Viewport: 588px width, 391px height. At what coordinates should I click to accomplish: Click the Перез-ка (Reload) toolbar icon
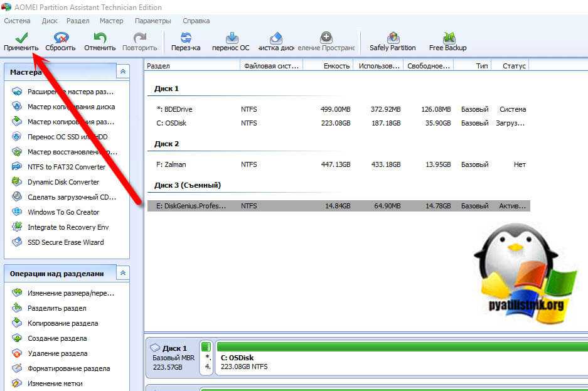[x=186, y=37]
